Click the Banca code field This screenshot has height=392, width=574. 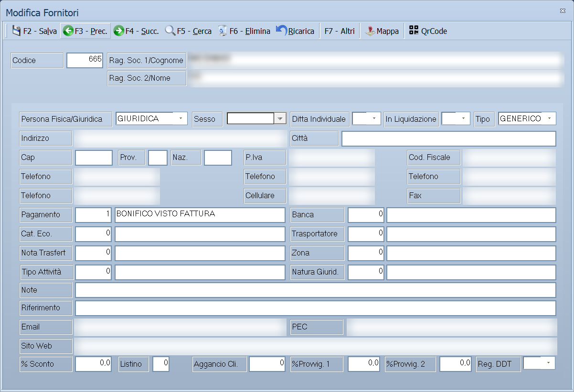point(366,215)
